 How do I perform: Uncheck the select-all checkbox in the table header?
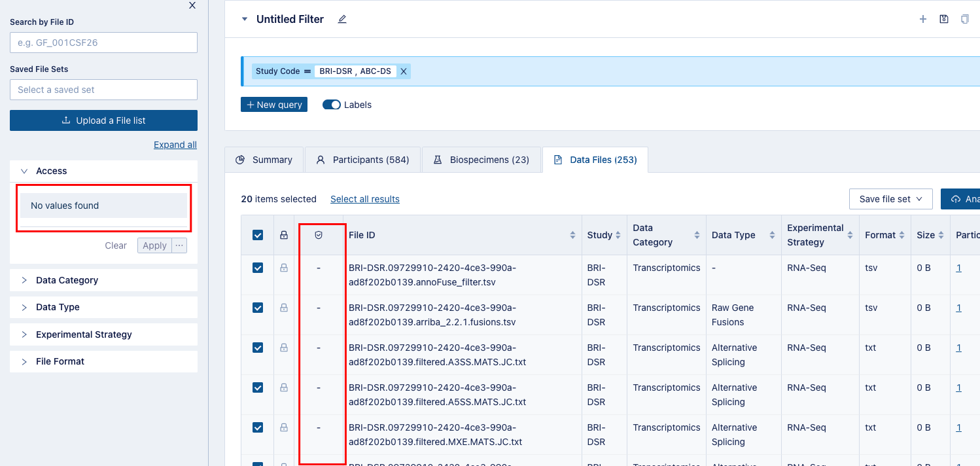pos(256,234)
